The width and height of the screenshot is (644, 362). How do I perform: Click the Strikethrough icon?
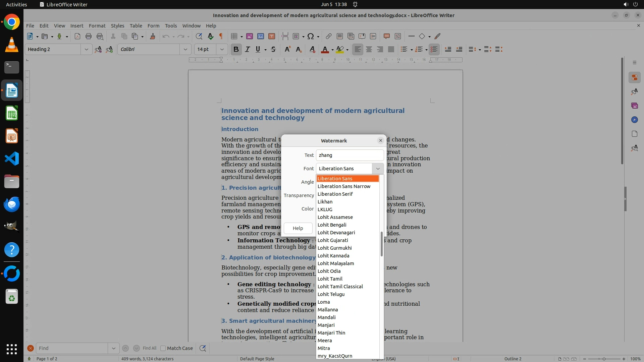pos(273,49)
